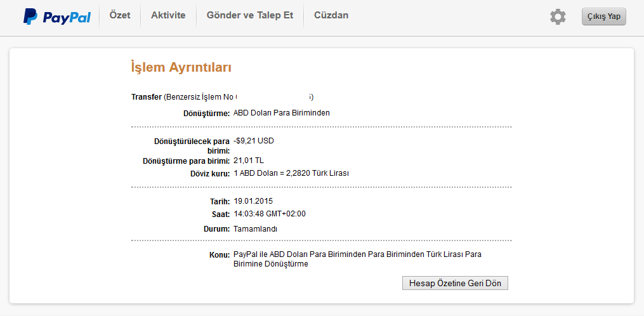Open the Cüzdan tab

[x=331, y=16]
